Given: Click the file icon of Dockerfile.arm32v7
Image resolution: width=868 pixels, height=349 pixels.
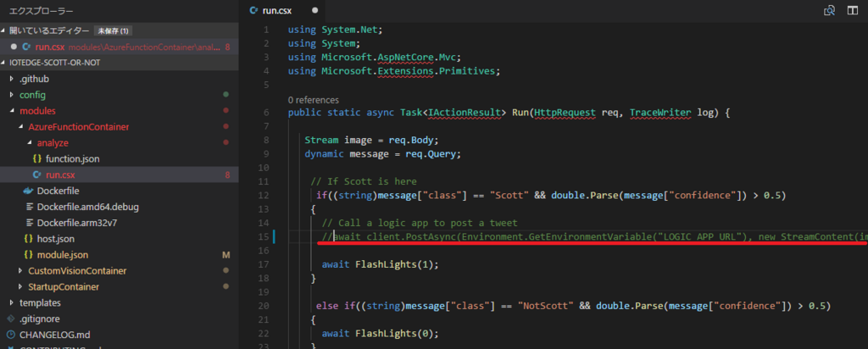Looking at the screenshot, I should point(28,223).
